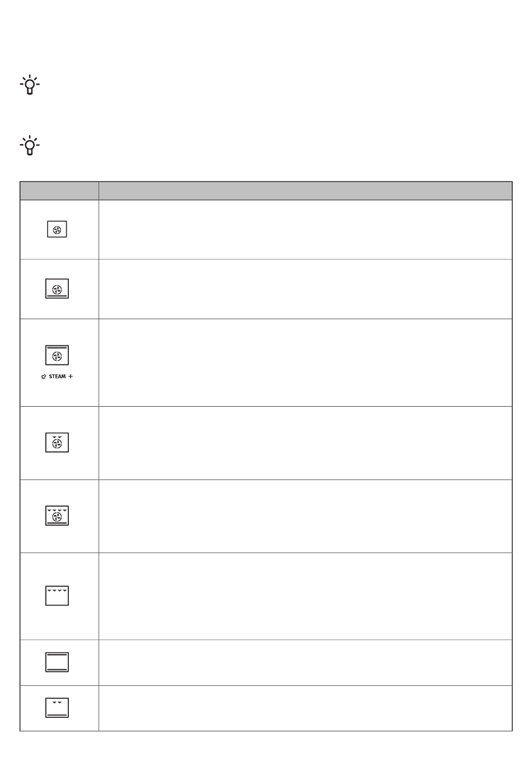Click the upper lightbulb tip icon

[x=30, y=85]
